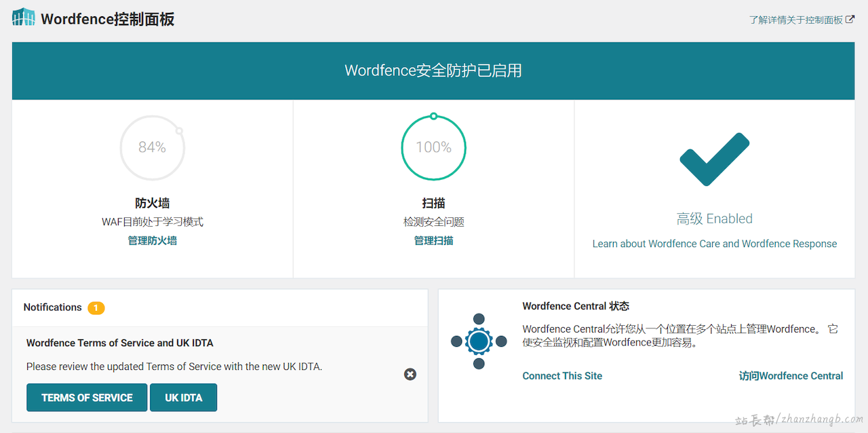Open Learn about Wordfence Care link
This screenshot has width=868, height=433.
tap(714, 244)
